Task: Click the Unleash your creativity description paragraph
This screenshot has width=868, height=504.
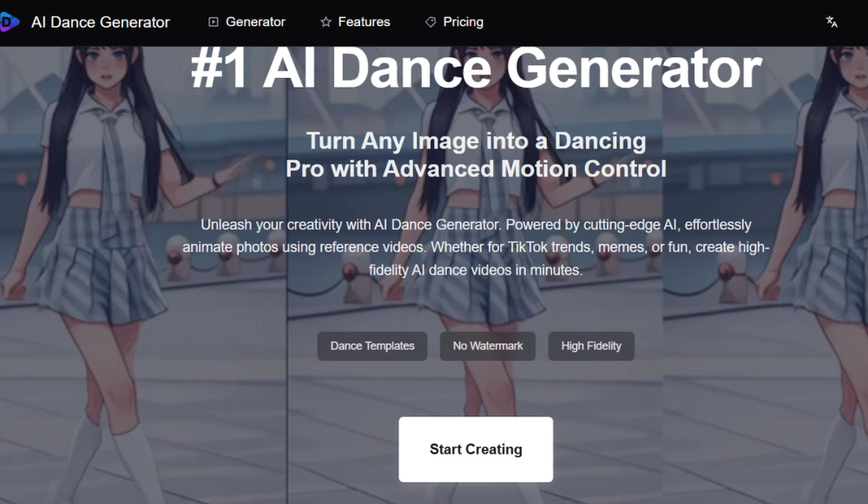Action: pyautogui.click(x=476, y=247)
